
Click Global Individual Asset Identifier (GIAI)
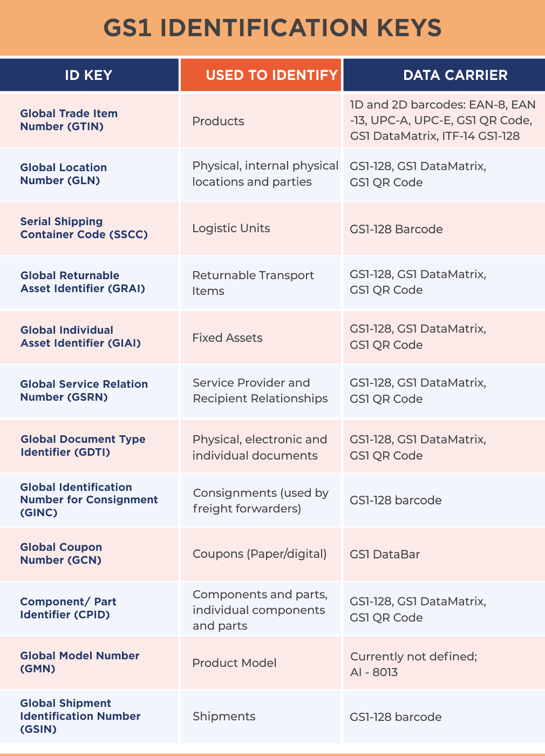80,336
